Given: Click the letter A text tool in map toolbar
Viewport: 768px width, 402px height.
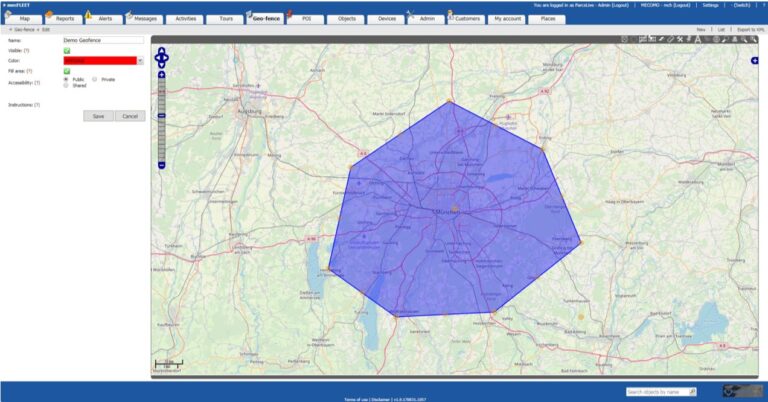Looking at the screenshot, I should (x=698, y=39).
